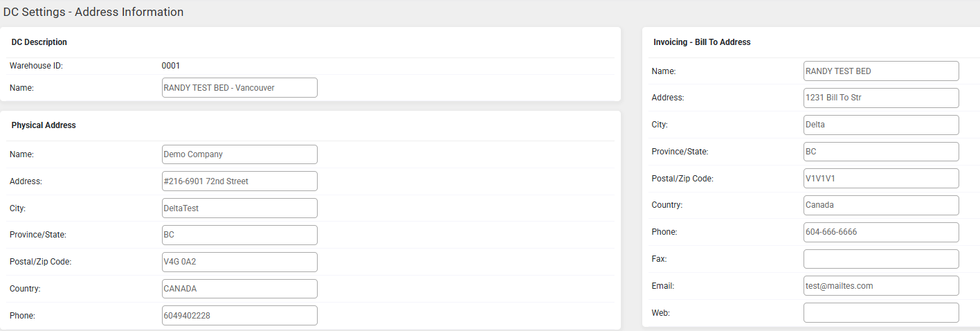Viewport: 980px width, 331px height.
Task: Select the Bill To Province/State field
Action: point(881,152)
